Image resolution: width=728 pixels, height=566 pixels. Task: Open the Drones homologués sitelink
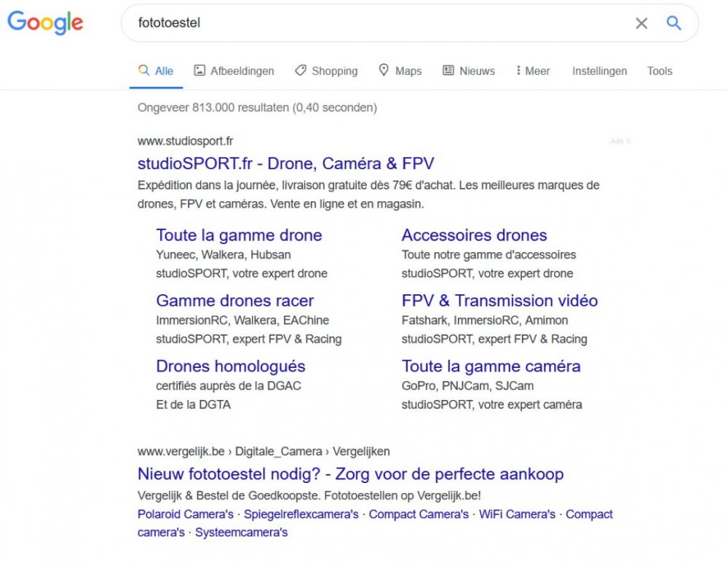[x=230, y=366]
